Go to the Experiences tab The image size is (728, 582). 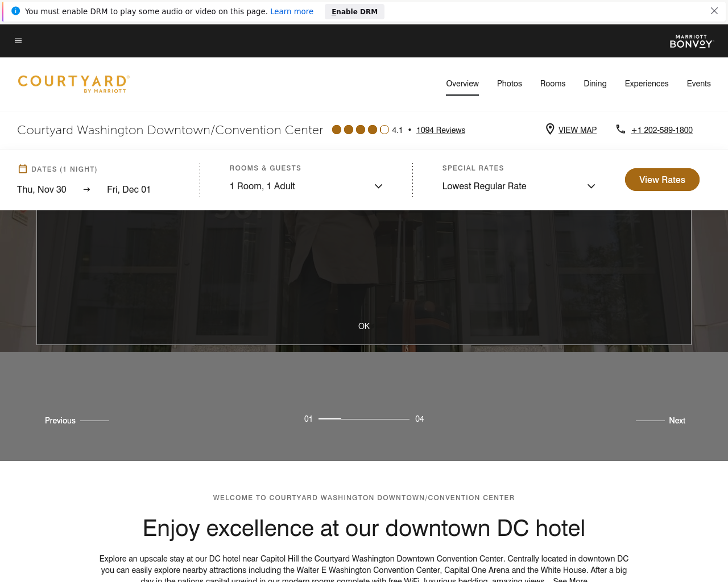click(647, 84)
